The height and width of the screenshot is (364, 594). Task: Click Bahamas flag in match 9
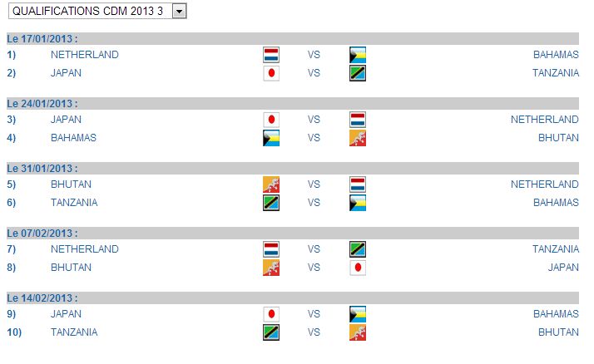358,314
